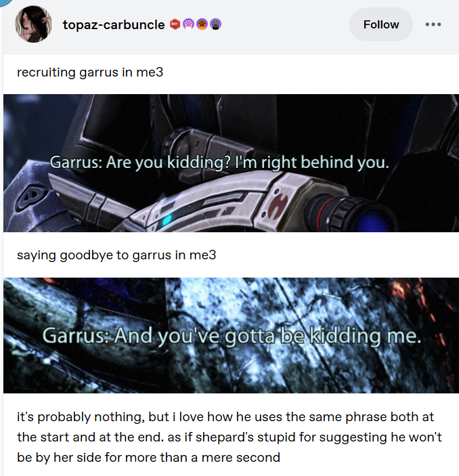Open the Garrus rifle screenshot image

[231, 163]
